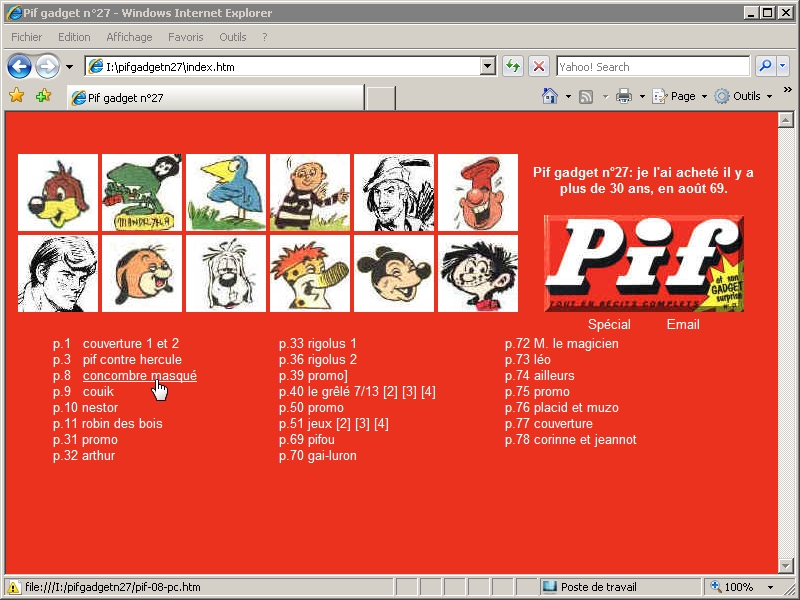Viewport: 800px width, 600px height.
Task: Open the Favoris menu
Action: point(186,37)
